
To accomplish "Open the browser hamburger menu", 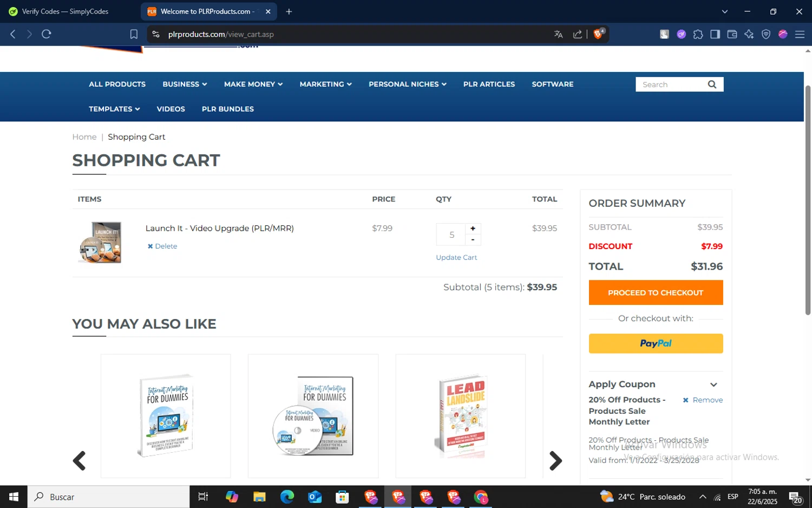I will pyautogui.click(x=800, y=34).
